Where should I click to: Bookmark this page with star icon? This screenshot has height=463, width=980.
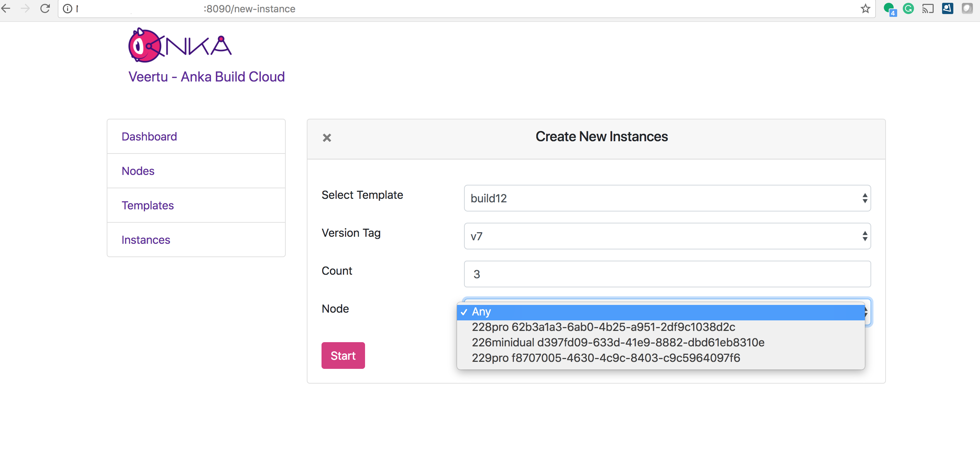(x=865, y=8)
